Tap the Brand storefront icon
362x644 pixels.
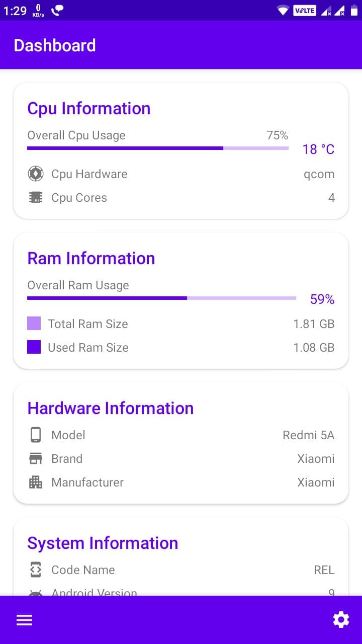point(35,458)
